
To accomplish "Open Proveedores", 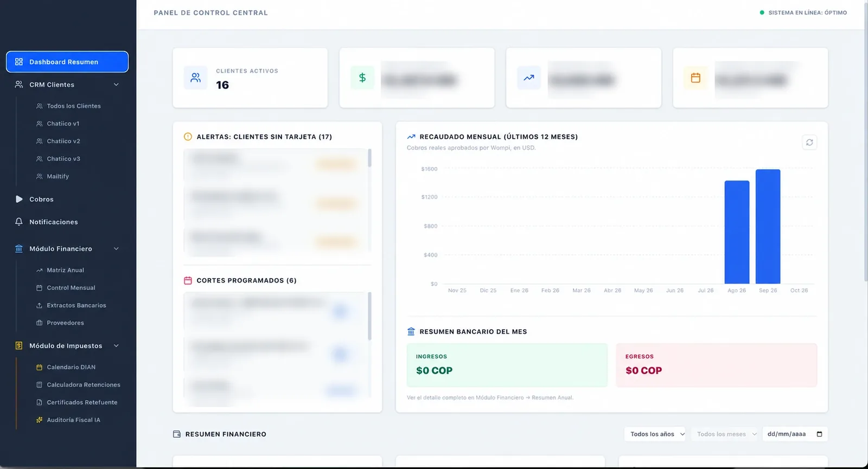I will coord(65,323).
